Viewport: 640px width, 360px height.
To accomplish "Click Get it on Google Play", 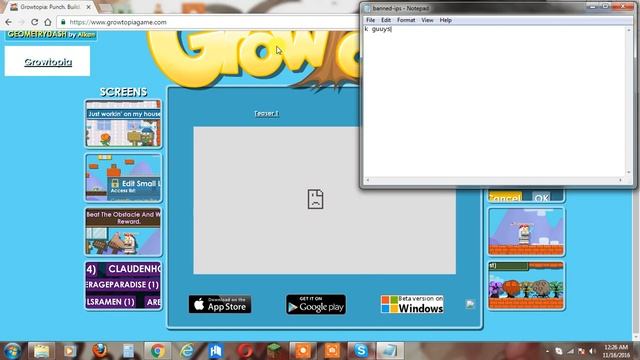I will 316,304.
